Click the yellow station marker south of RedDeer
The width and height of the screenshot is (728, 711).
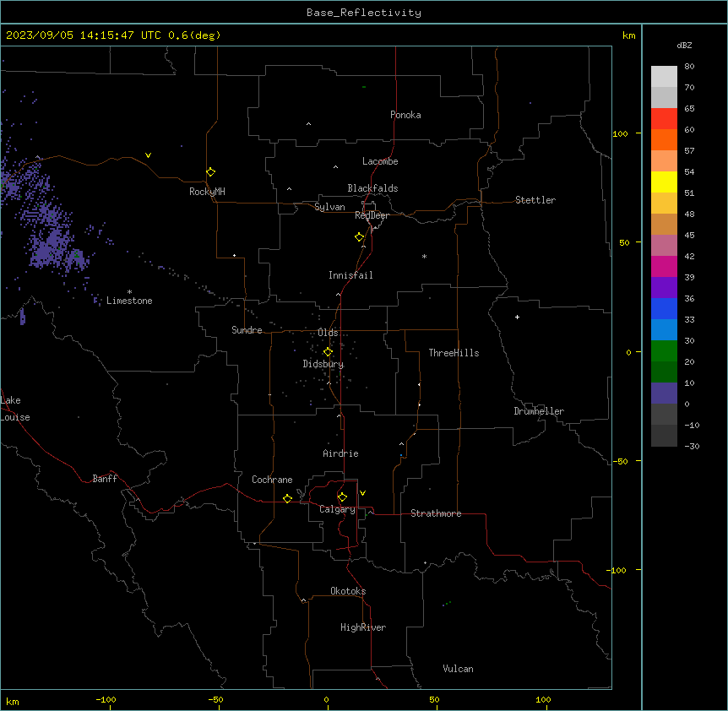359,237
